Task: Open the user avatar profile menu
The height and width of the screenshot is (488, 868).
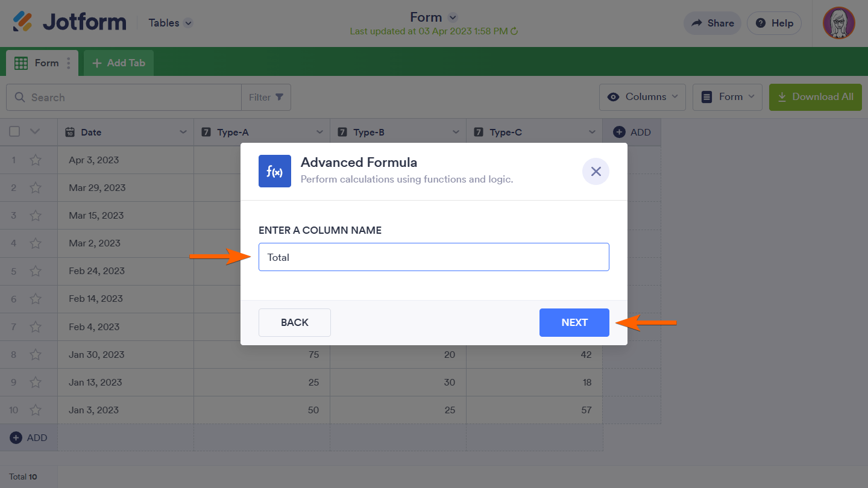Action: pos(838,23)
